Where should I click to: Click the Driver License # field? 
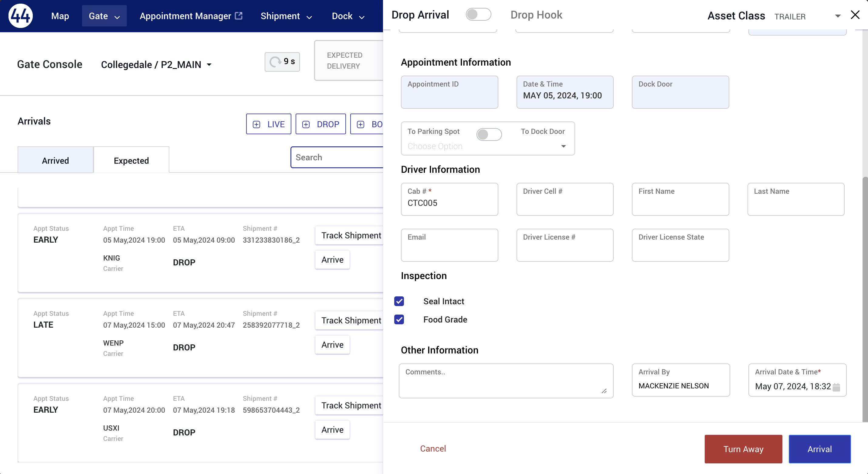tap(565, 245)
